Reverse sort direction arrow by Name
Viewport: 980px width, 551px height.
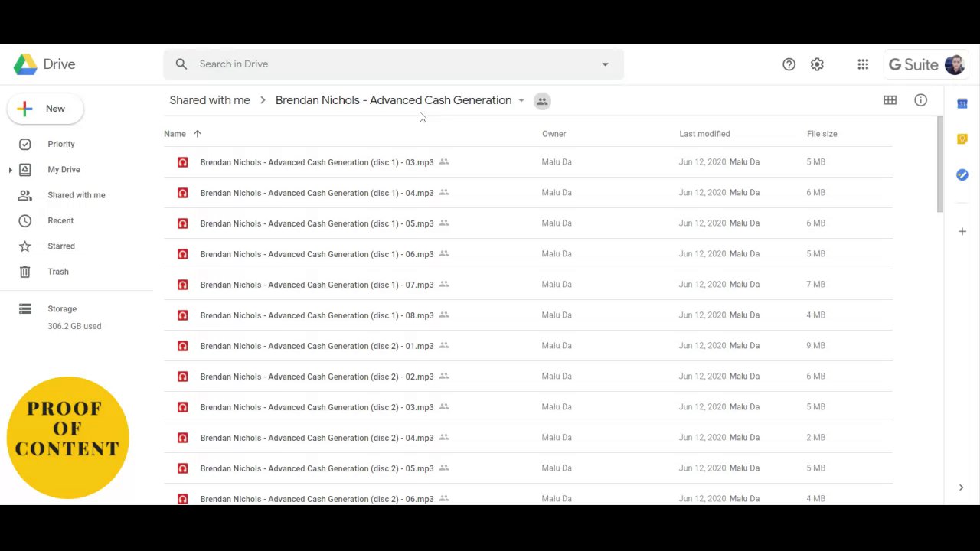click(x=198, y=134)
